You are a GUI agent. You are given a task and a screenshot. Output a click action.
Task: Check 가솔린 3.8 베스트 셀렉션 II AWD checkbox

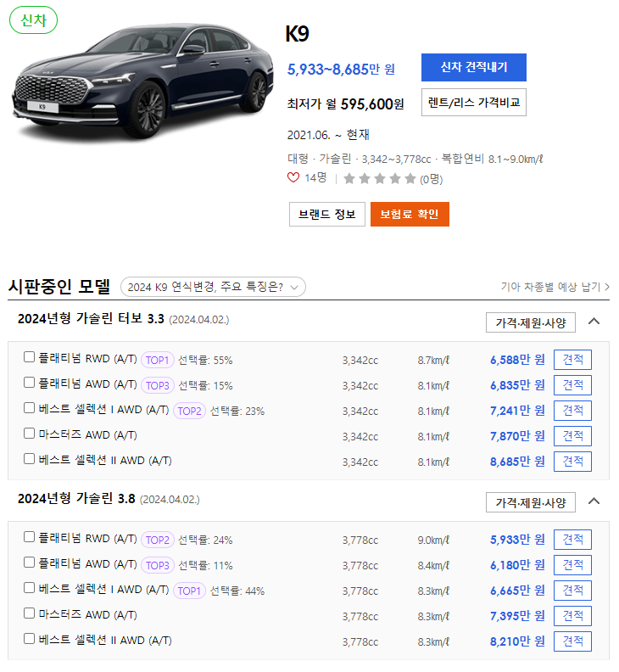(x=29, y=639)
